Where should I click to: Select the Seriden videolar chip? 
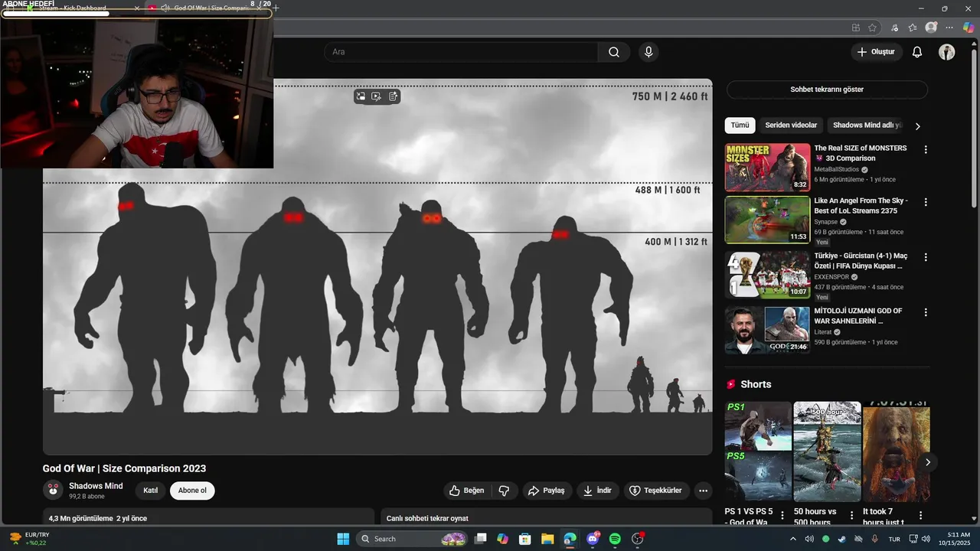pos(791,126)
